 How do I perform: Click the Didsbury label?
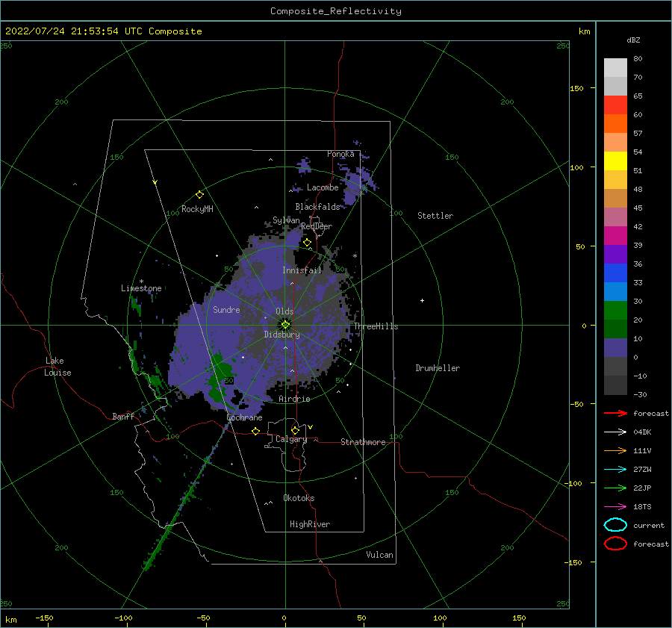[282, 335]
